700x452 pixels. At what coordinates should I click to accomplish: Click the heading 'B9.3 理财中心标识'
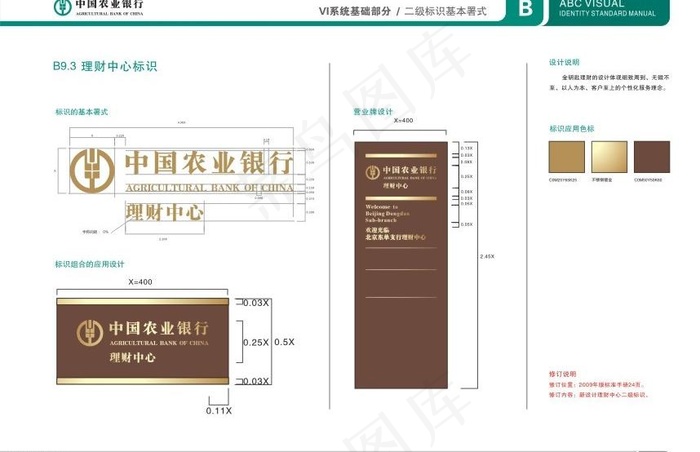(x=105, y=66)
